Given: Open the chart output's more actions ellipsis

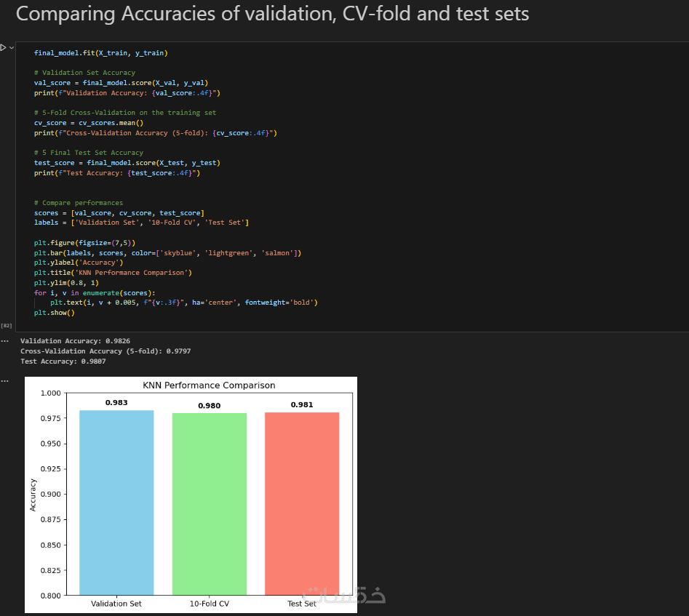Looking at the screenshot, I should coord(4,380).
